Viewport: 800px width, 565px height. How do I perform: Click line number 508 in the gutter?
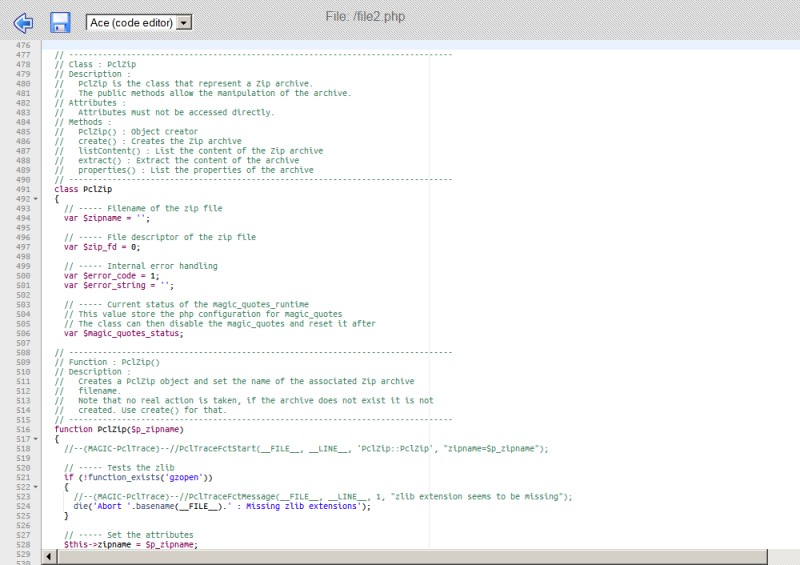(22, 352)
